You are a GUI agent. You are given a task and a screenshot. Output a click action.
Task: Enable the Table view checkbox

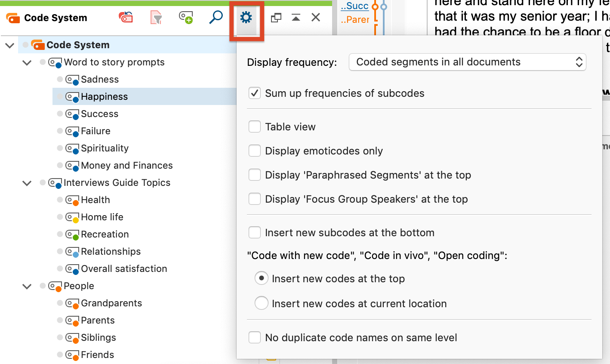click(255, 127)
